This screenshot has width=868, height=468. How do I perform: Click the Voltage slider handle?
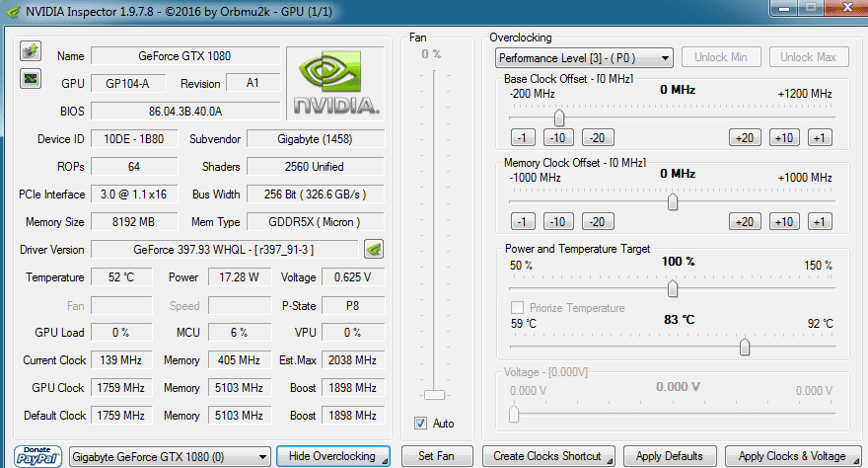pos(514,414)
